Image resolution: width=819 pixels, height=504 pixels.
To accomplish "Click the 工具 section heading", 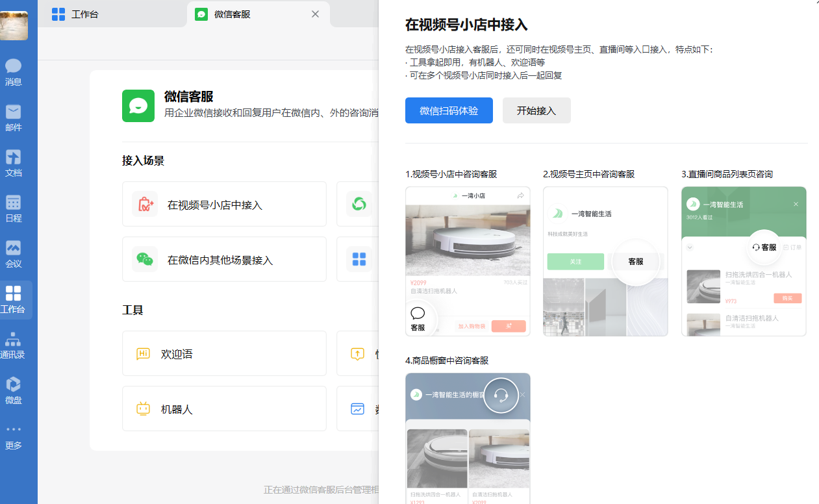I will (x=132, y=310).
